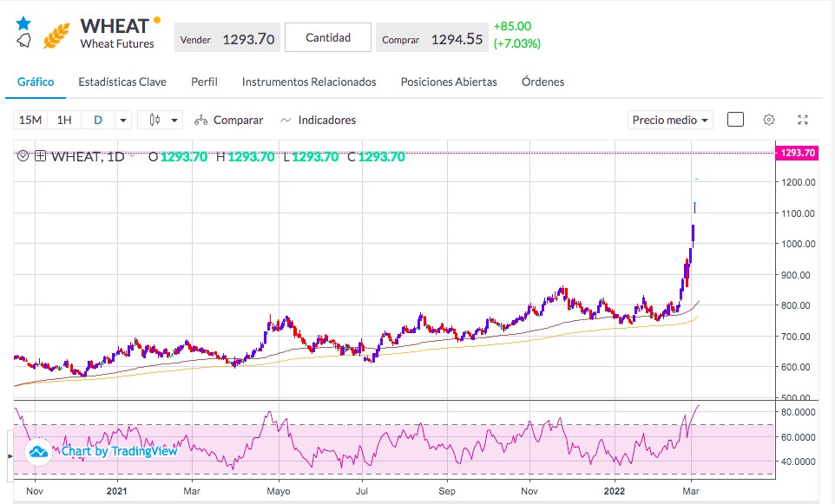Click the Comparar compare icon
835x504 pixels.
click(x=201, y=121)
